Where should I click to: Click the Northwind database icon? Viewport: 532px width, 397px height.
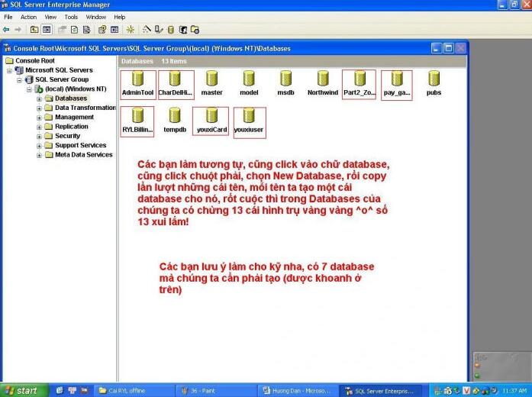click(x=322, y=79)
